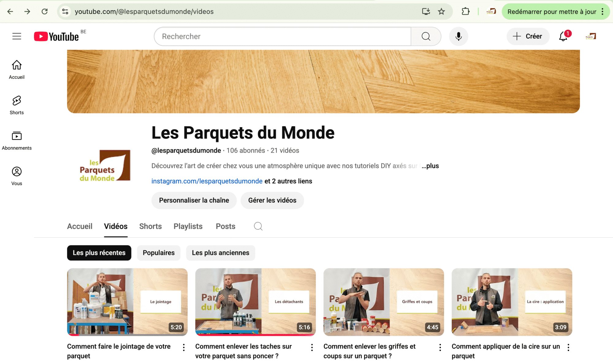This screenshot has height=364, width=613.
Task: Expand channel description with ...plus
Action: (x=430, y=166)
